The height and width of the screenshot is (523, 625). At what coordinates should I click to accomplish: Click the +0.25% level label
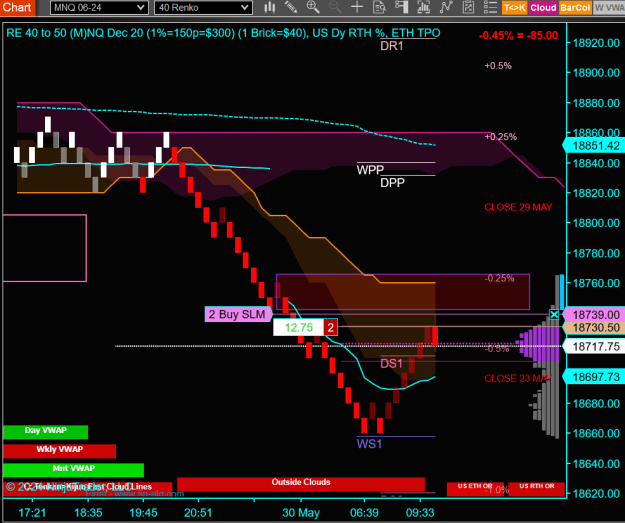coord(501,137)
